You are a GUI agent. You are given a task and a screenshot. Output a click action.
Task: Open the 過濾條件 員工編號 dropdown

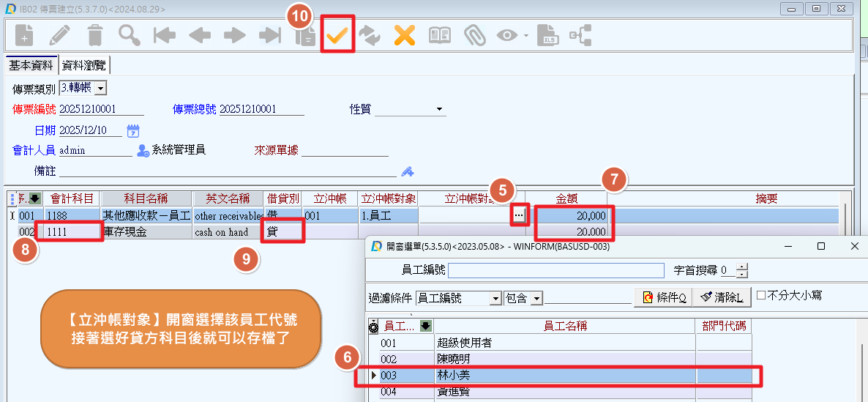[495, 299]
